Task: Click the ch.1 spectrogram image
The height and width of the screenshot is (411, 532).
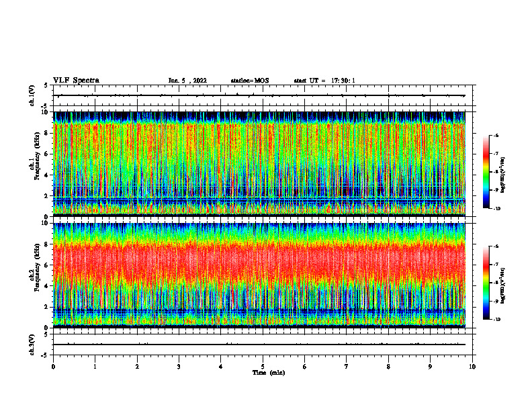Action: [x=259, y=164]
